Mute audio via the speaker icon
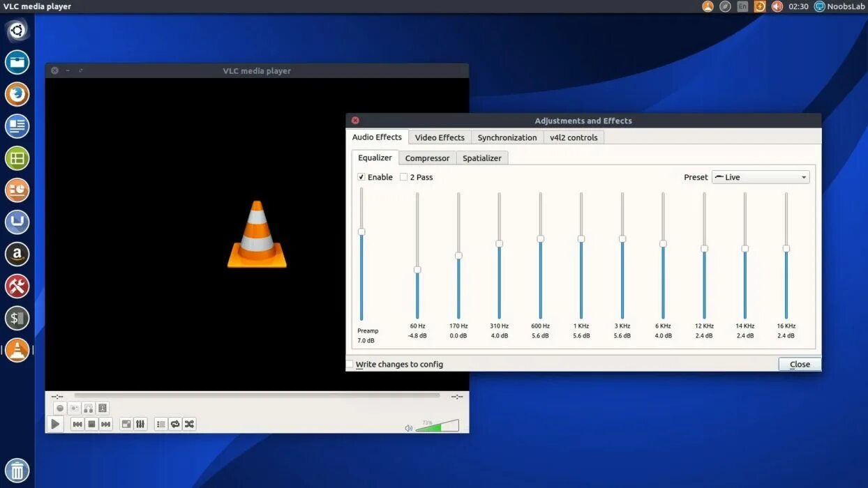 tap(409, 428)
